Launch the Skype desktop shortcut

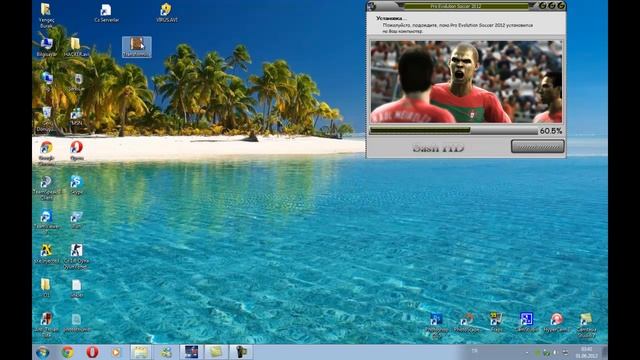tap(76, 185)
